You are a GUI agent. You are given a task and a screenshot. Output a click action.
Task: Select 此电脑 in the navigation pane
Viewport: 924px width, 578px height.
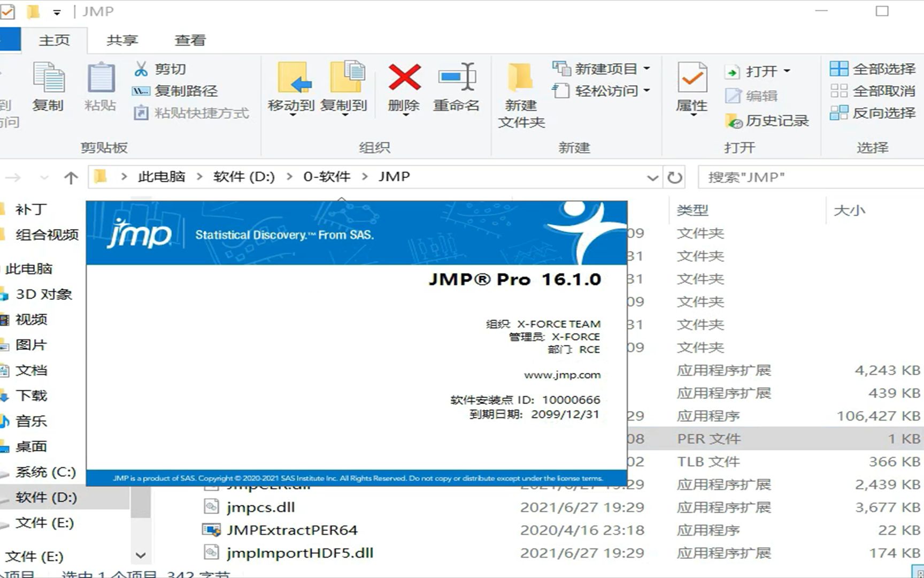[29, 269]
